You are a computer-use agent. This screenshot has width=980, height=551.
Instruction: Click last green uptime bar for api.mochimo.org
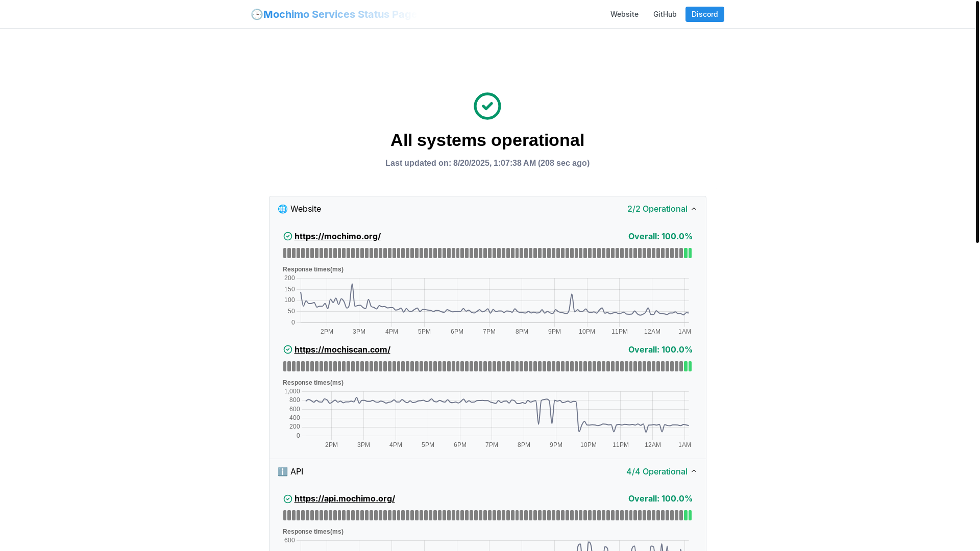click(x=690, y=515)
